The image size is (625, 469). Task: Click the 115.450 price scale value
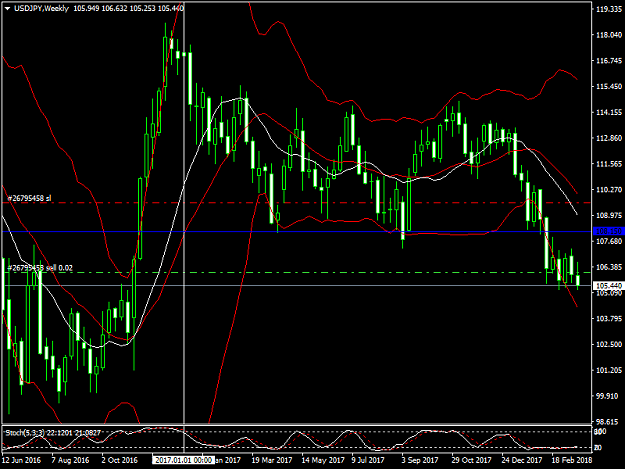coord(609,86)
